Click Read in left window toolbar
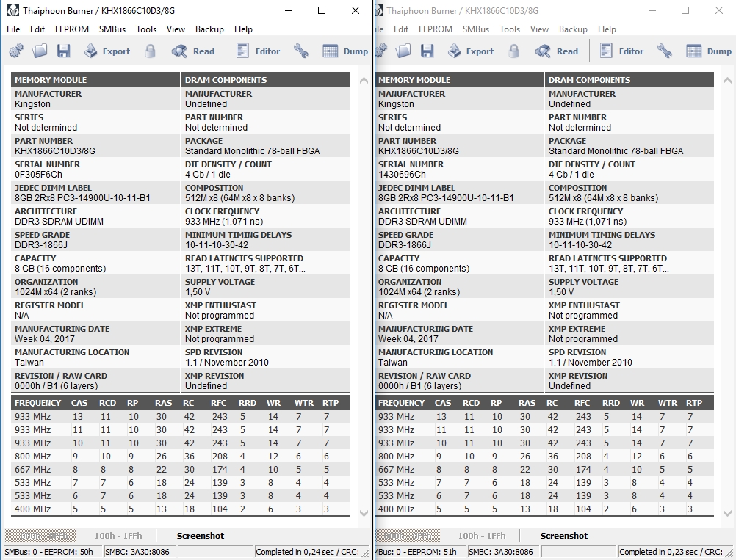This screenshot has height=560, width=736. pos(193,51)
